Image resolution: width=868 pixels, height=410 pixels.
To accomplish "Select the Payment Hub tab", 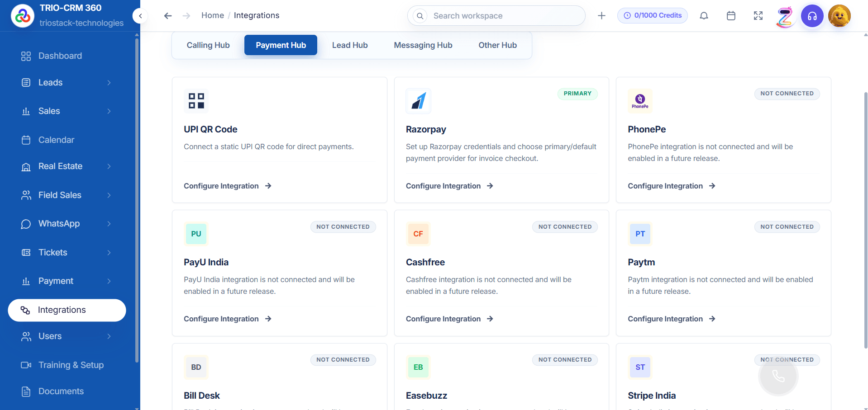I will tap(281, 45).
